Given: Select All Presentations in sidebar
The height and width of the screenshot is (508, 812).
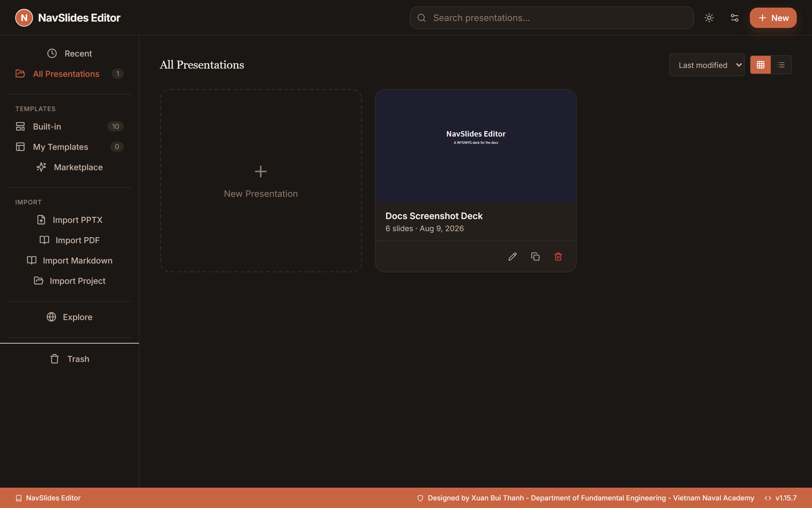Looking at the screenshot, I should pos(69,74).
